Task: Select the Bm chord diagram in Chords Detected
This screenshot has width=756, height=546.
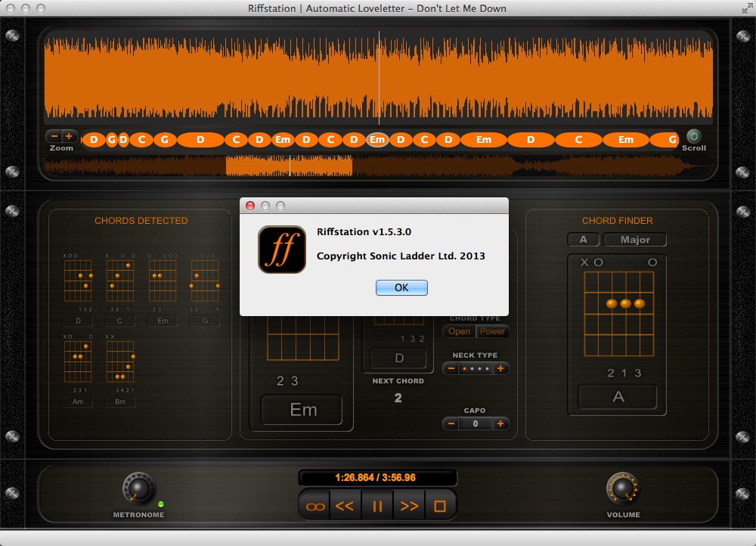Action: (120, 361)
